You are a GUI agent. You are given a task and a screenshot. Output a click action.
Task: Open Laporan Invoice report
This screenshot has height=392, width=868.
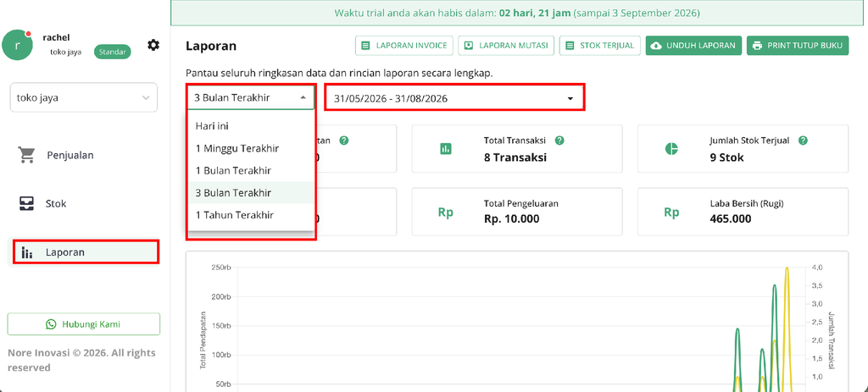pyautogui.click(x=404, y=46)
